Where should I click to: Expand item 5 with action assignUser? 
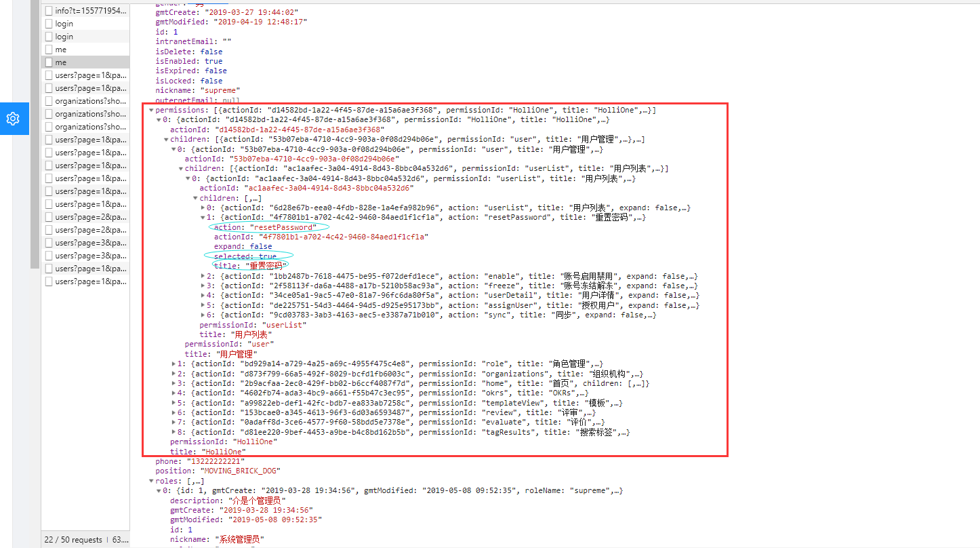202,305
